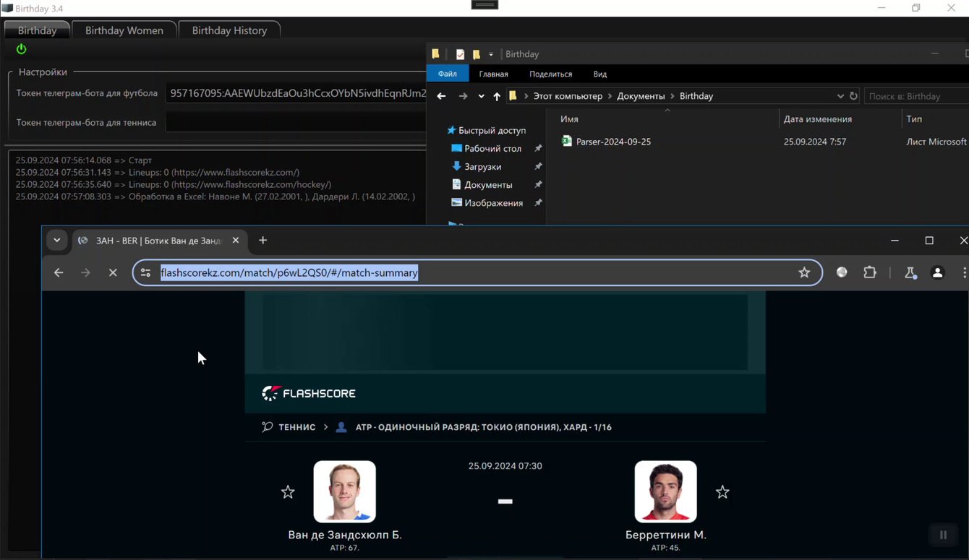Go up one folder level in Explorer
969x560 pixels.
497,96
